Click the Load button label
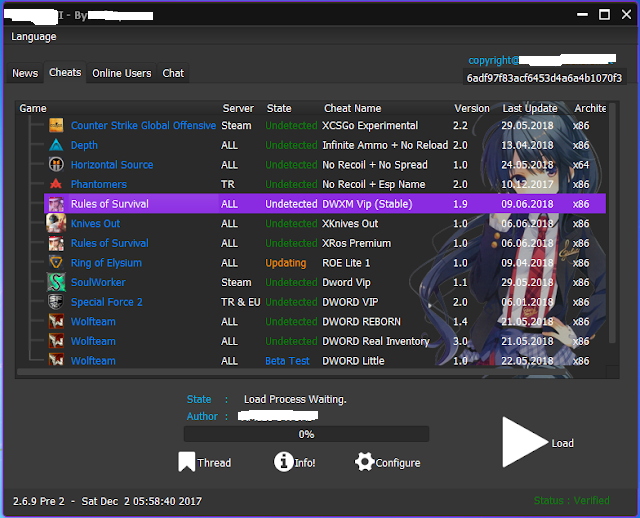This screenshot has width=640, height=518. [562, 443]
